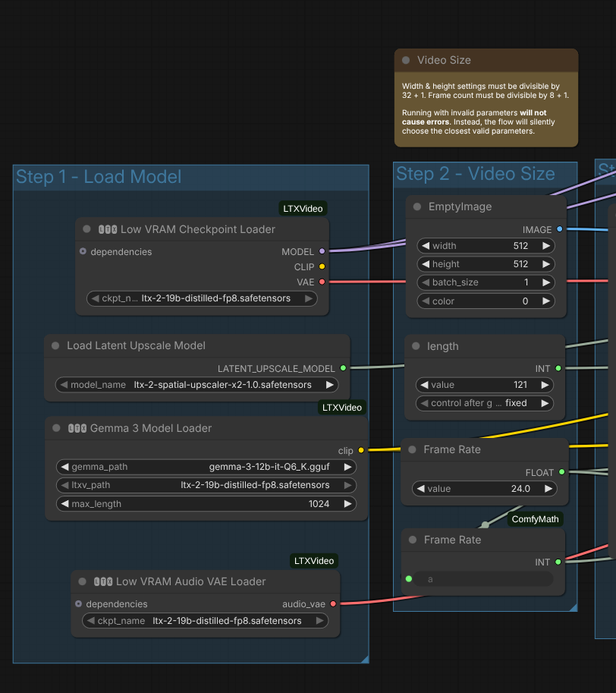This screenshot has height=693, width=616.
Task: Open control after generate dropdown set to fixed
Action: tap(485, 403)
